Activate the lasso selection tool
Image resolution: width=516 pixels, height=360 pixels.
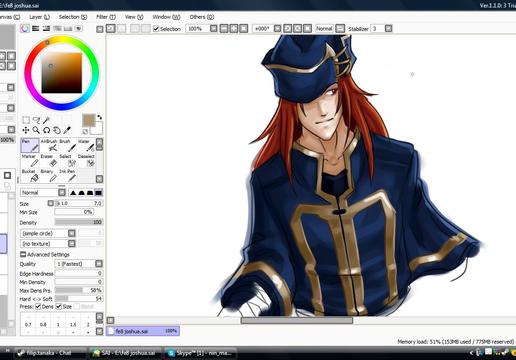click(x=36, y=120)
